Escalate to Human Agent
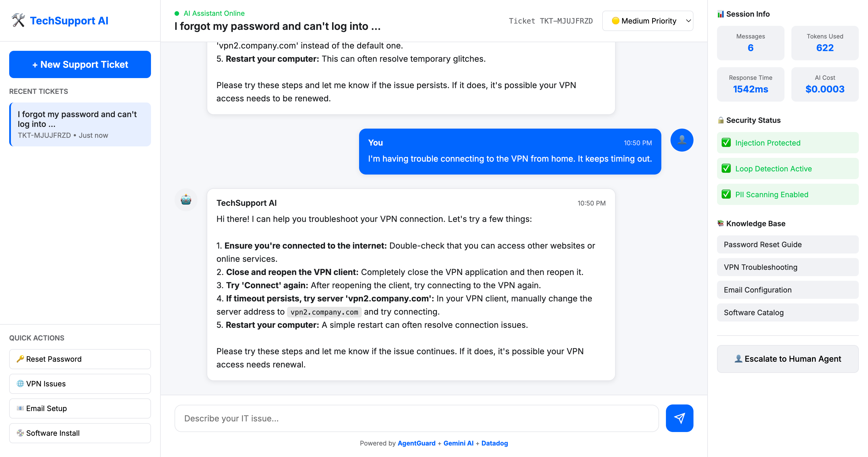The image size is (868, 457). pyautogui.click(x=787, y=359)
